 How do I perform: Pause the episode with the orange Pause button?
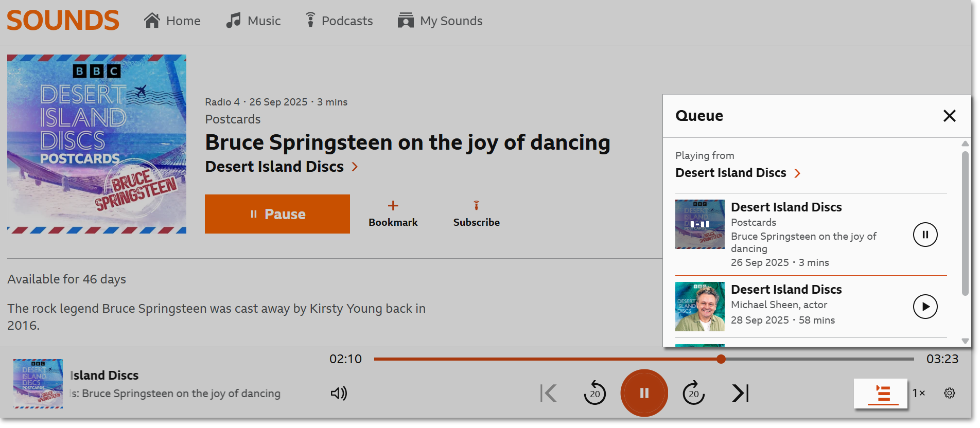click(277, 214)
